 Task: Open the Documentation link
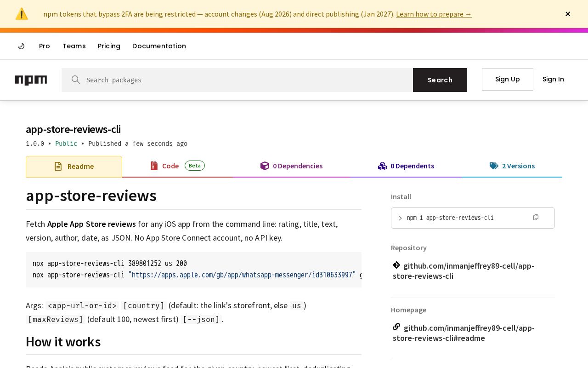pyautogui.click(x=159, y=46)
